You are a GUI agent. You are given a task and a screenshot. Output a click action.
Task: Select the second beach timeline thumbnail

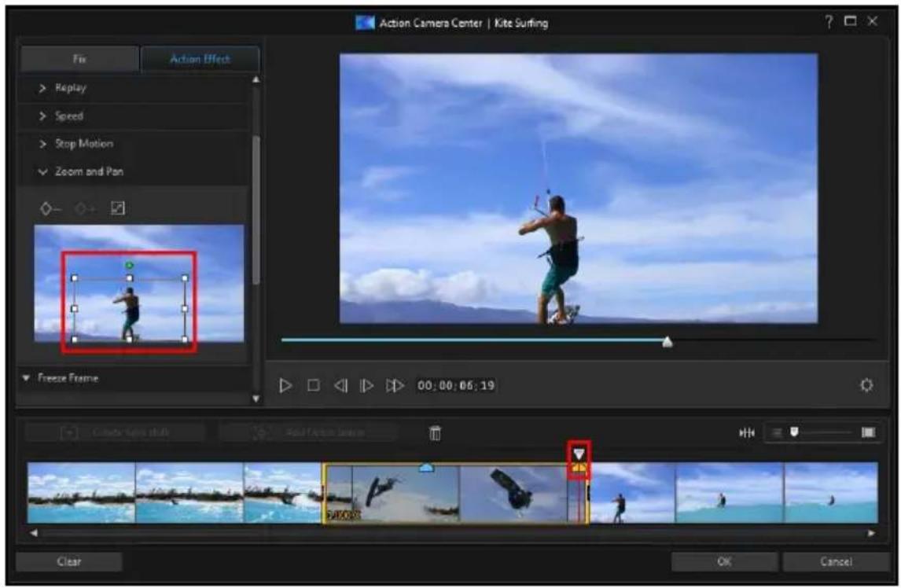coord(189,493)
